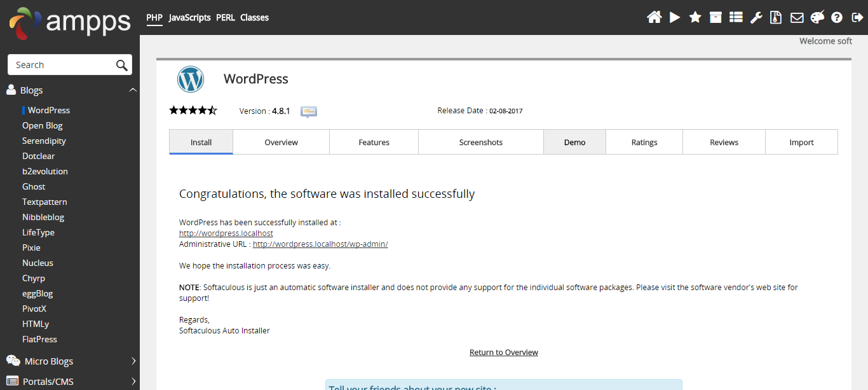The image size is (868, 390).
Task: Open email settings via the envelope icon
Action: click(x=797, y=18)
